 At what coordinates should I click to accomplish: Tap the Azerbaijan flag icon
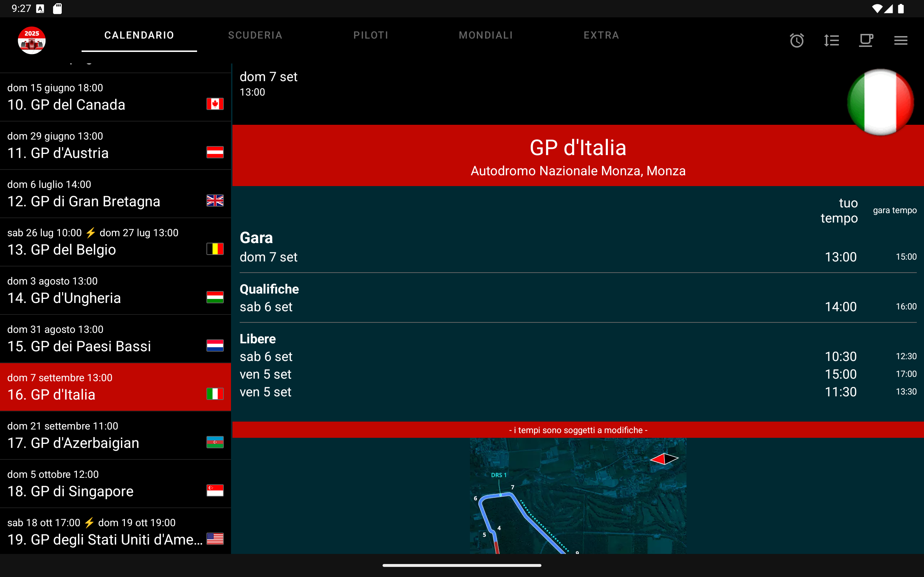coord(215,442)
